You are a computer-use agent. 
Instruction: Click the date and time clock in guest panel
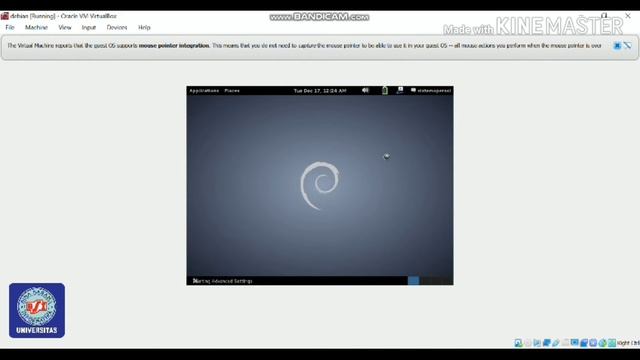pyautogui.click(x=320, y=91)
